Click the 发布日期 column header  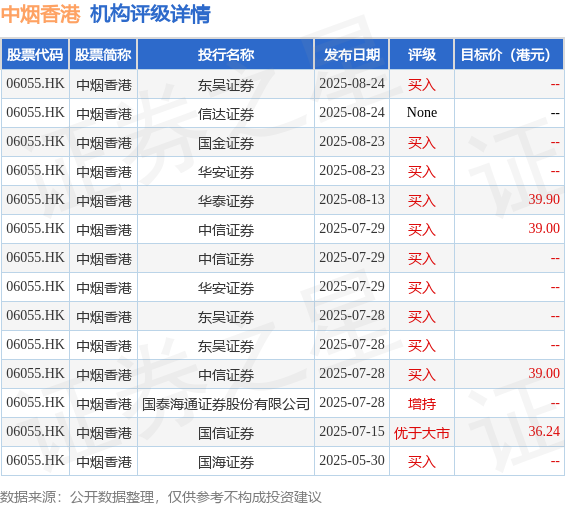tap(352, 54)
